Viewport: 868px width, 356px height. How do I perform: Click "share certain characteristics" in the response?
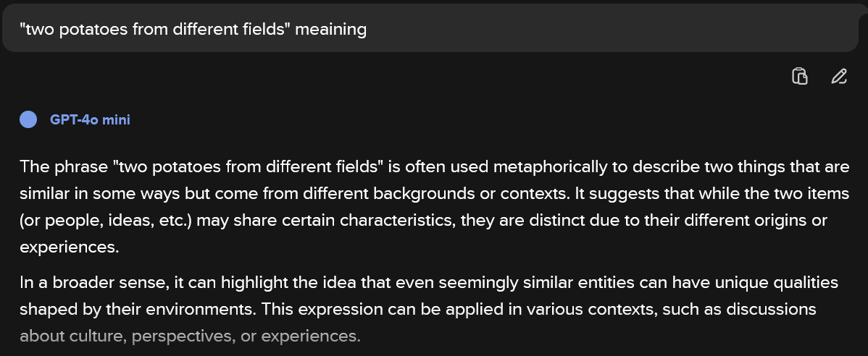[346, 221]
